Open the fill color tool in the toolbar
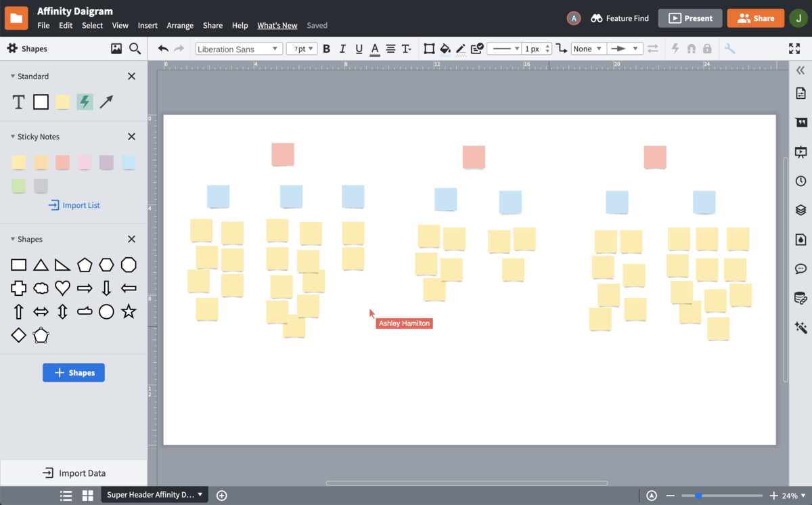 point(445,48)
